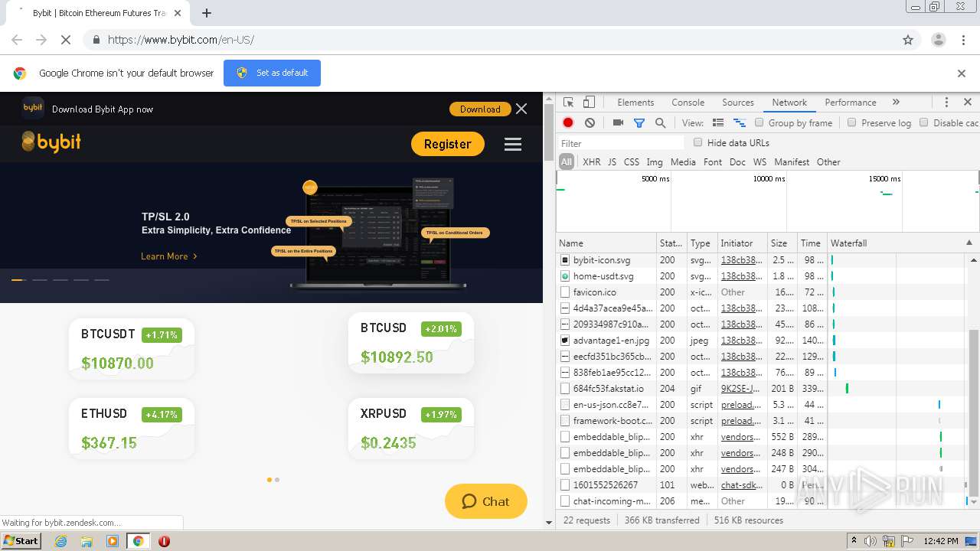Show hidden system tray icons
This screenshot has height=551, width=980.
854,541
